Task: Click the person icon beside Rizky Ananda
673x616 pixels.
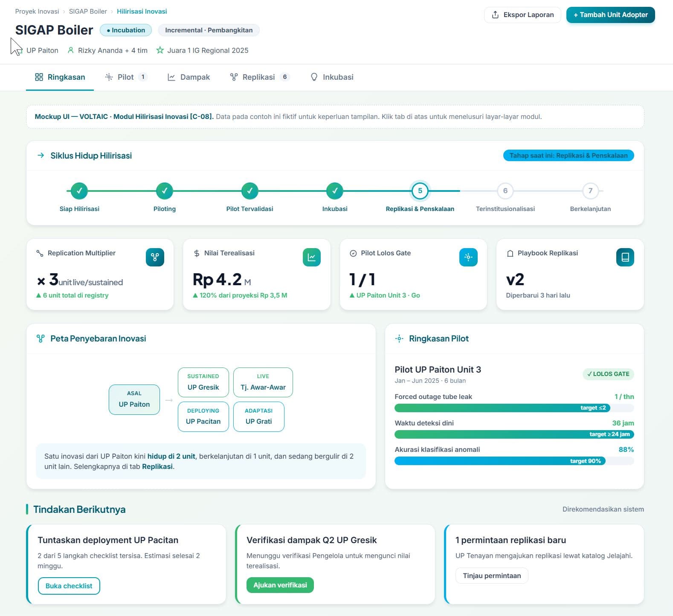Action: [71, 50]
